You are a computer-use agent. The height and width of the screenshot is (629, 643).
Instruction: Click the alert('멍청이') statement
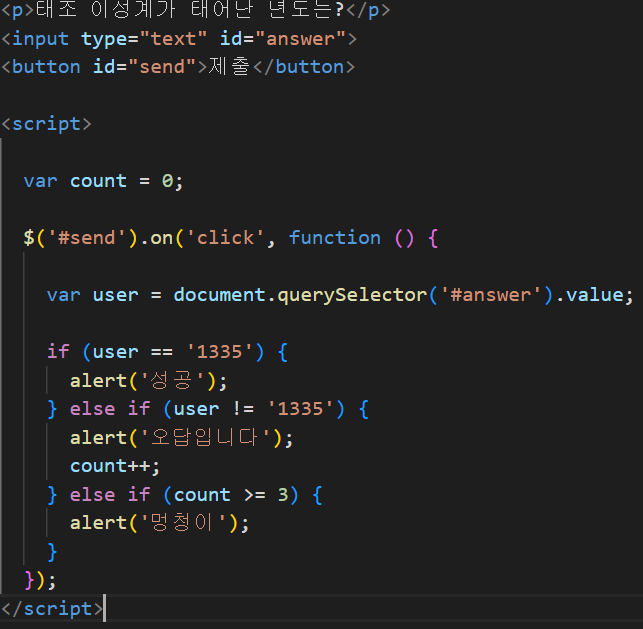(160, 523)
